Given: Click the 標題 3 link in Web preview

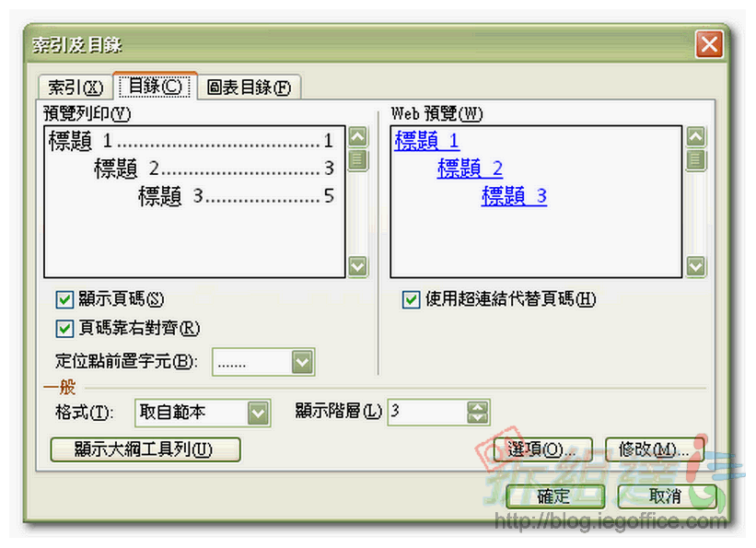Looking at the screenshot, I should coord(514,196).
